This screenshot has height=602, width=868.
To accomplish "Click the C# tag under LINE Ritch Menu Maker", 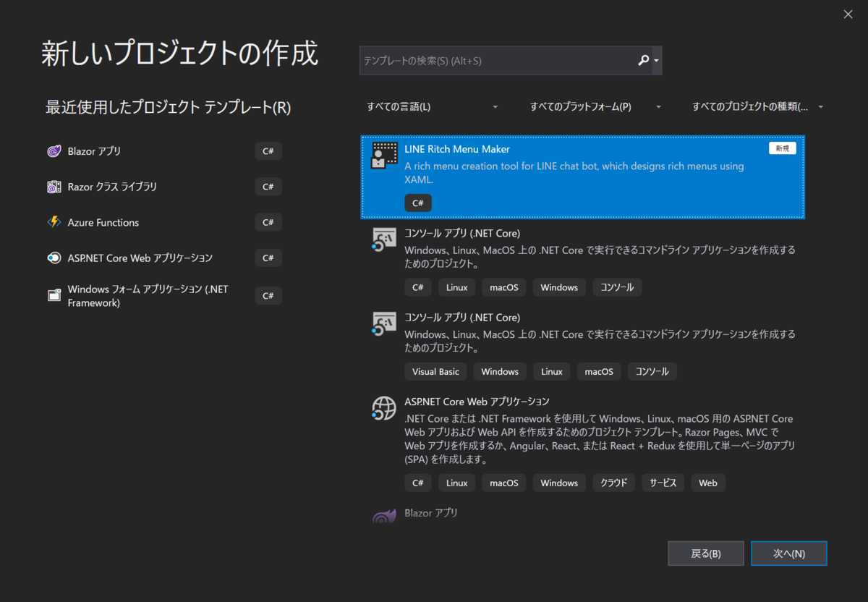I will (x=418, y=203).
